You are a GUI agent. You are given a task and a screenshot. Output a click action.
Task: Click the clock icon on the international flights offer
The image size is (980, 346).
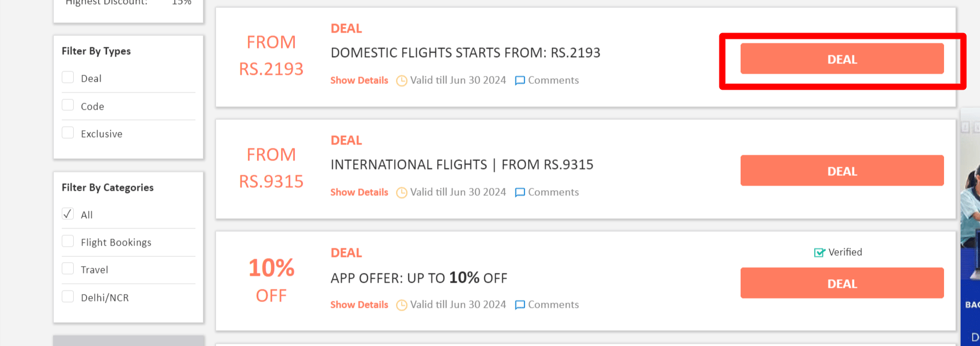(x=402, y=192)
